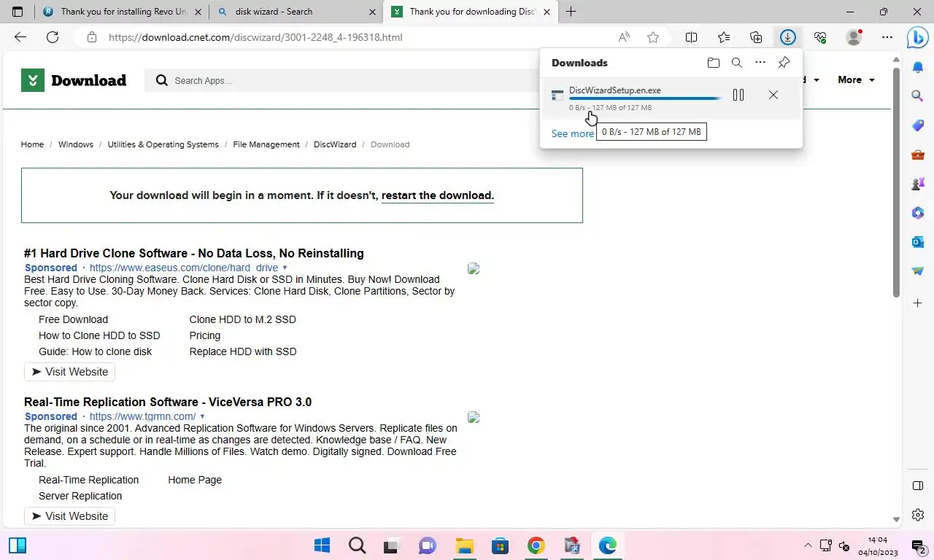
Task: Open sidebar settings gear
Action: (x=918, y=515)
